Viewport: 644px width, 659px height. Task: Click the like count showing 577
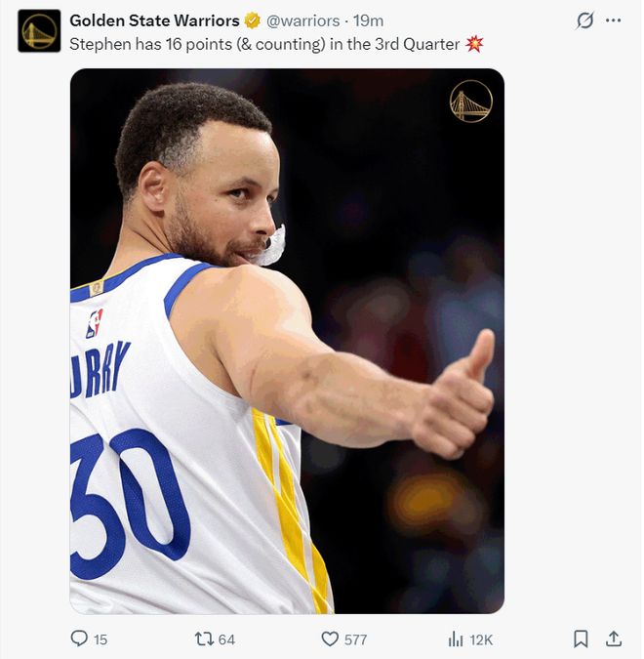tap(355, 639)
